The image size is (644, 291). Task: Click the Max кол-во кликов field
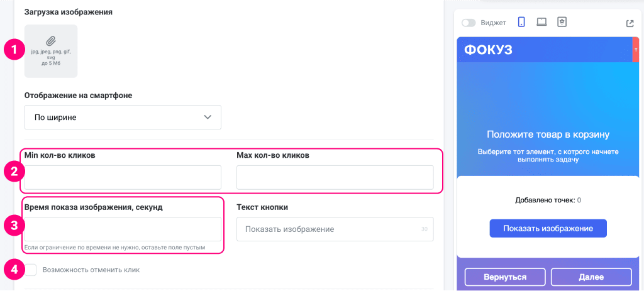pos(335,177)
